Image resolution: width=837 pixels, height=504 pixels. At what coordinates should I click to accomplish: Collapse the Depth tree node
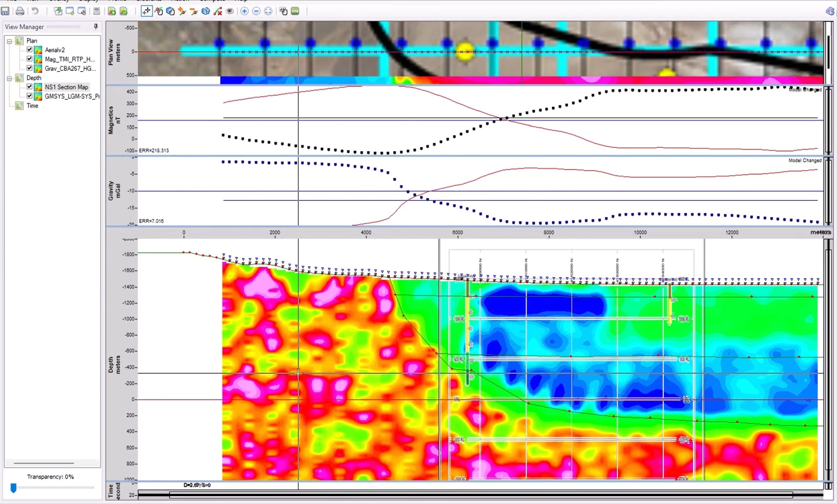(9, 78)
